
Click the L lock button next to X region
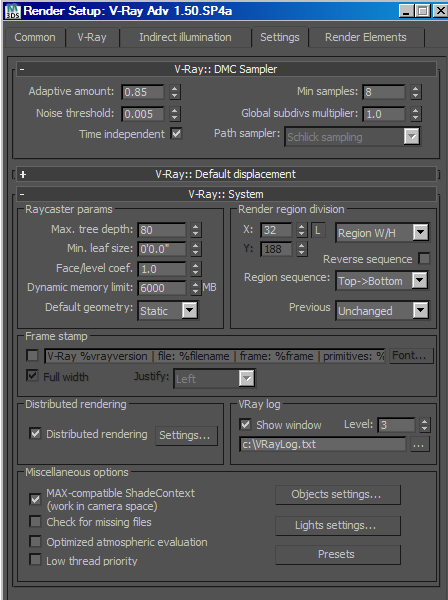tap(318, 230)
